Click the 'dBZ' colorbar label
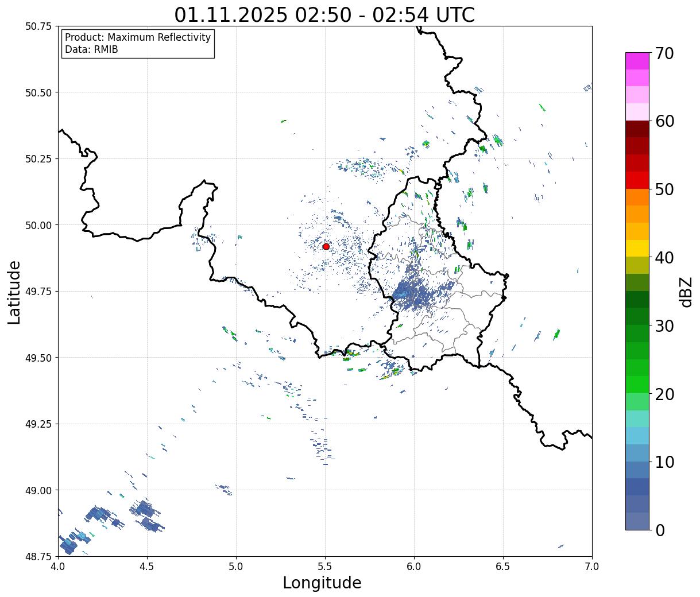This screenshot has width=700, height=597. point(686,292)
